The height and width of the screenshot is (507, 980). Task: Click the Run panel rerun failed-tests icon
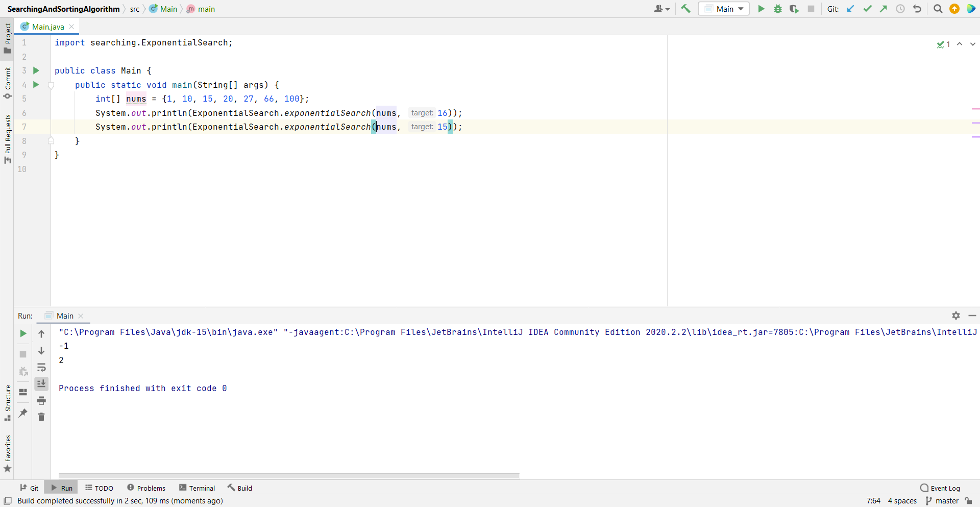click(23, 372)
